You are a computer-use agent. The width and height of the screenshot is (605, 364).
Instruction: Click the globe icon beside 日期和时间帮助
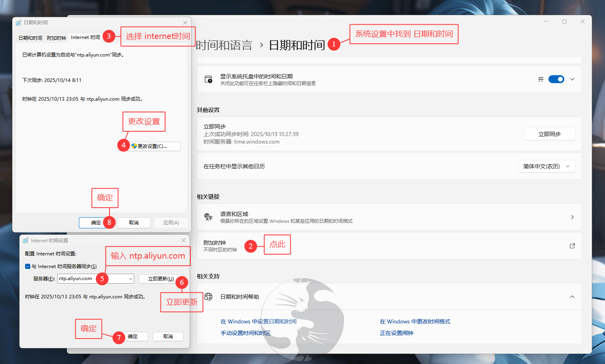pos(208,296)
